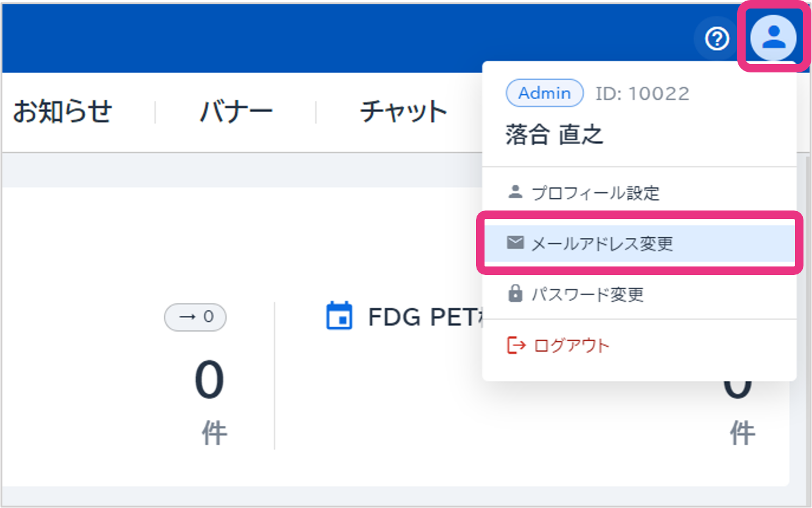The width and height of the screenshot is (812, 508).
Task: Open プロフィール設定 from the account menu
Action: point(595,193)
